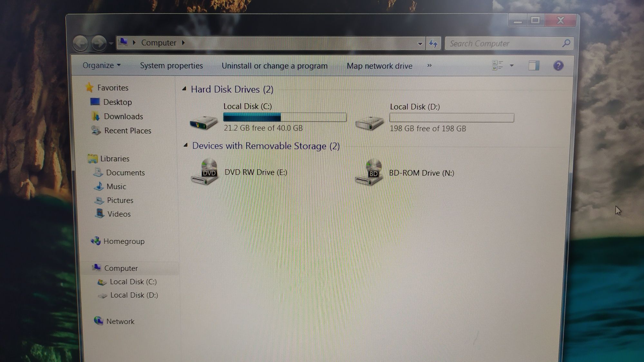
Task: Click Uninstall or change a program
Action: (x=274, y=65)
